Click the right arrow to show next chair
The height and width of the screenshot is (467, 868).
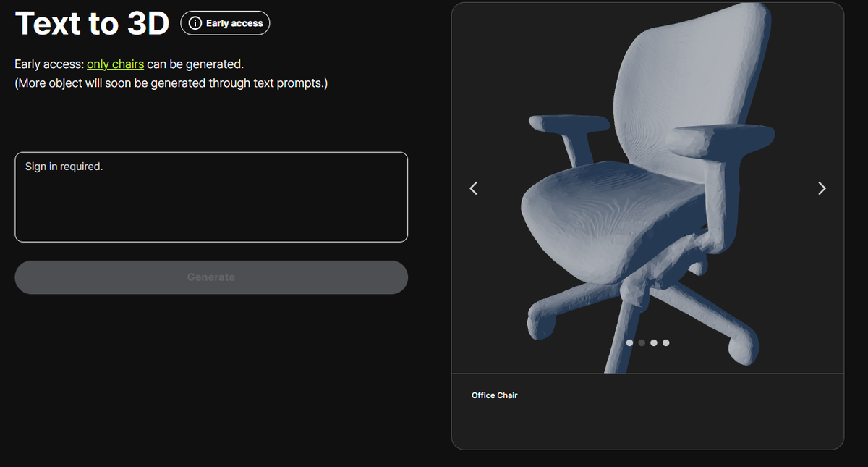click(822, 188)
